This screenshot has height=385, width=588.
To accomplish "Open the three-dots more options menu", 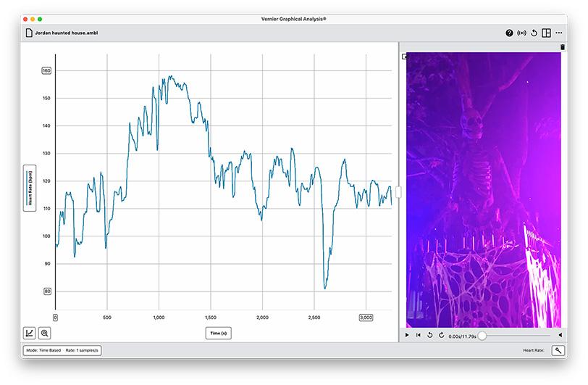I will (x=558, y=33).
